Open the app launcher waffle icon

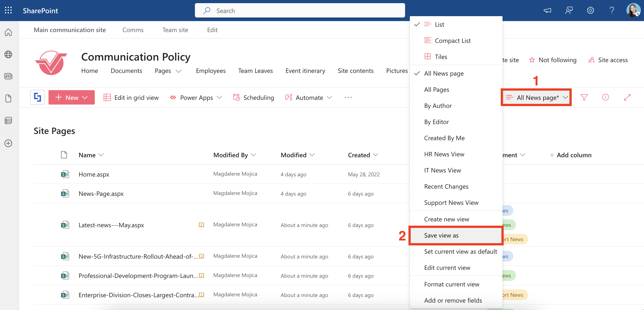click(x=8, y=10)
